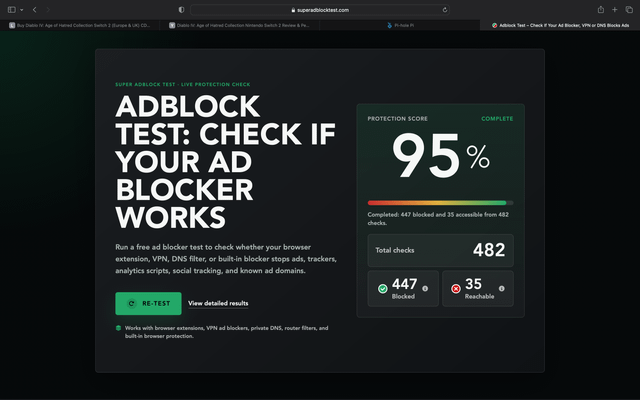Show info for Reachable count
Image resolution: width=640 pixels, height=400 pixels.
tap(501, 289)
